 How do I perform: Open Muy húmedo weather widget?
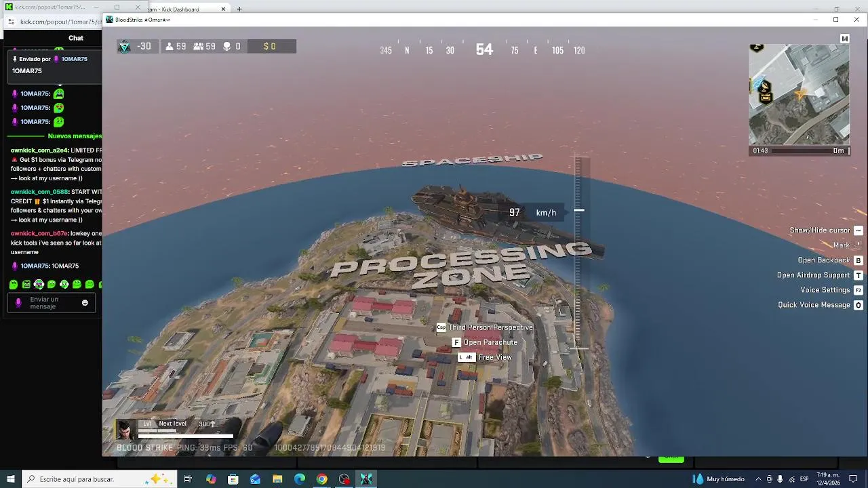click(718, 479)
